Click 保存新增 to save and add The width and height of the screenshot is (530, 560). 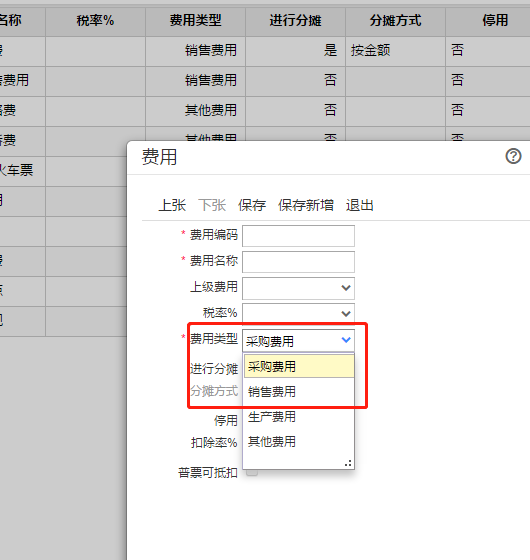(x=306, y=205)
